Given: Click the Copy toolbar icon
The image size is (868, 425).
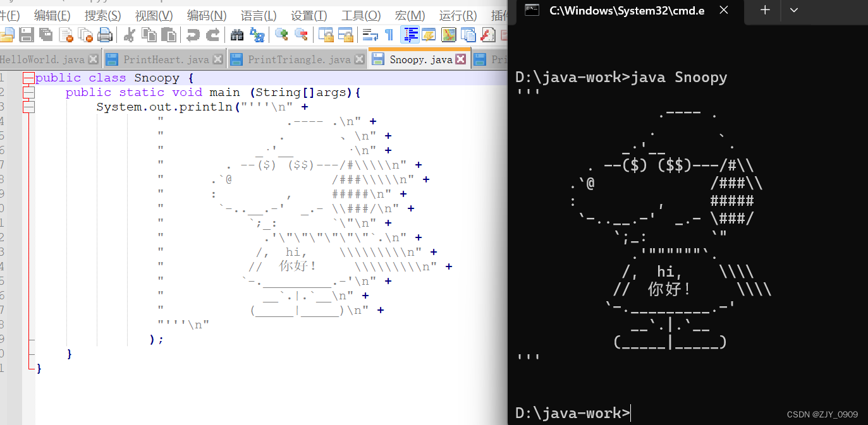Looking at the screenshot, I should (149, 35).
